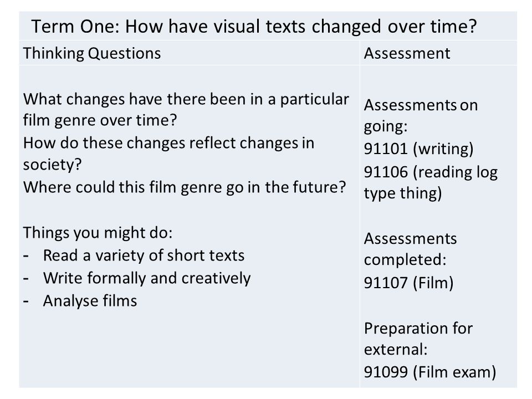Click 'type thing)' text in assessment cell
The image size is (532, 399).
[x=403, y=193]
